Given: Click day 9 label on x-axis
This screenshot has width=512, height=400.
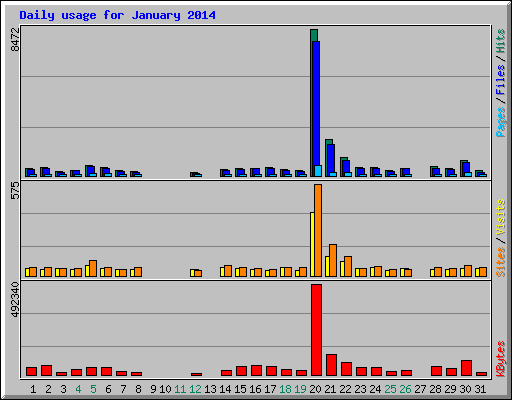Looking at the screenshot, I should pos(153,389).
